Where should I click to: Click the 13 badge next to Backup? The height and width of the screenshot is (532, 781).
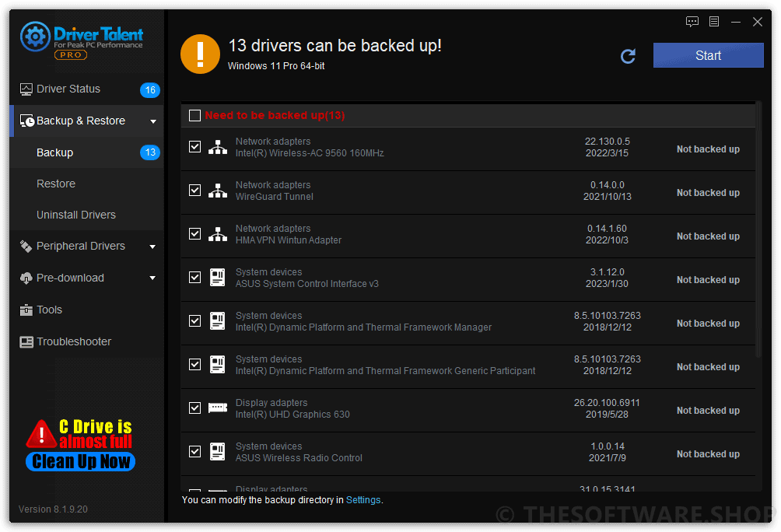tap(150, 152)
